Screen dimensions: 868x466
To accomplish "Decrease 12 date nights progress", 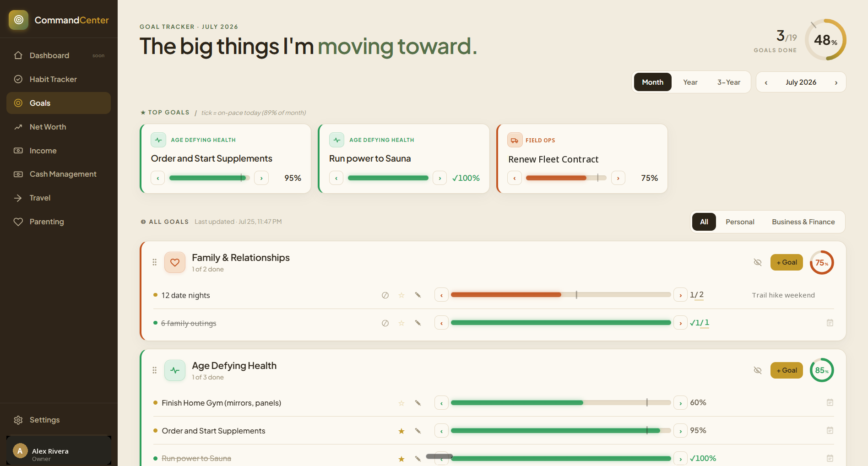I will tap(441, 295).
